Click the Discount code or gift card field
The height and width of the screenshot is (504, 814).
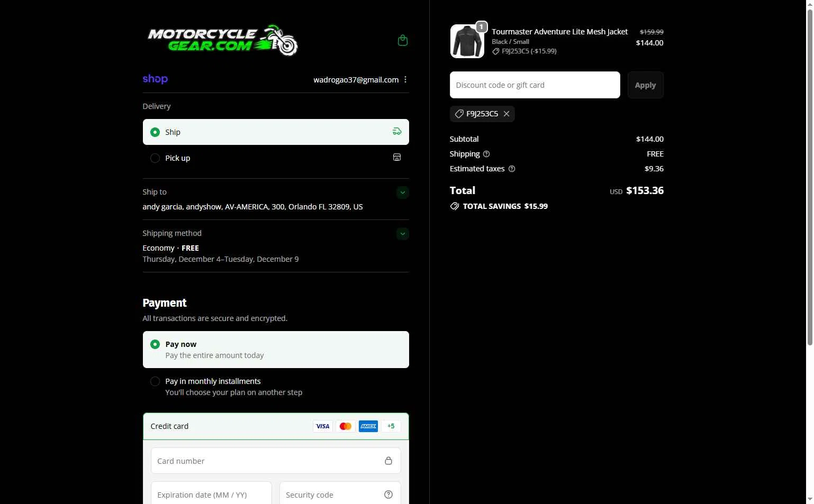click(535, 85)
